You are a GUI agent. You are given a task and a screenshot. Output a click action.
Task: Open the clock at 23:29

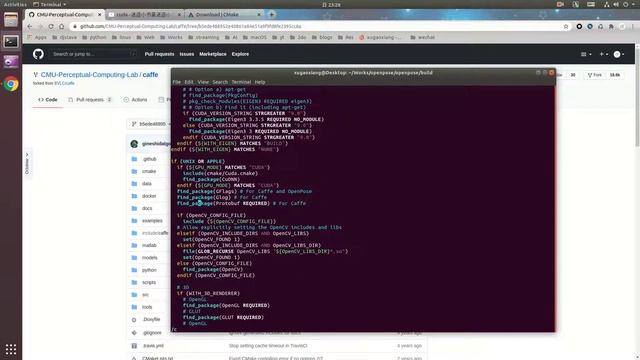pyautogui.click(x=331, y=4)
